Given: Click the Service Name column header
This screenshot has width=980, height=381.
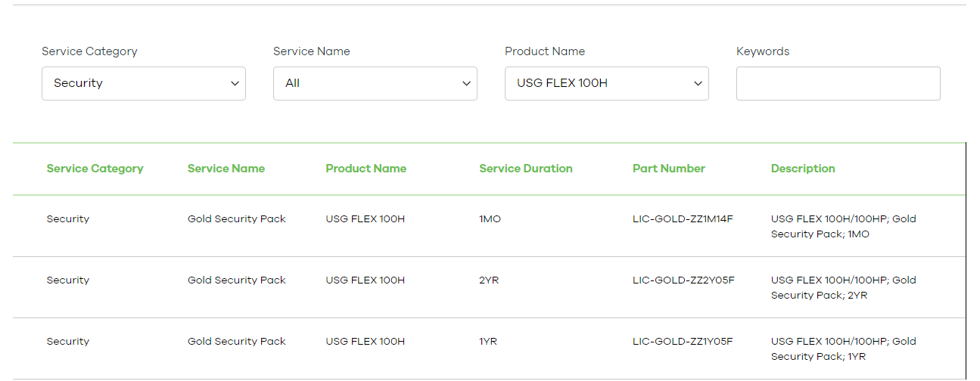Looking at the screenshot, I should click(226, 169).
